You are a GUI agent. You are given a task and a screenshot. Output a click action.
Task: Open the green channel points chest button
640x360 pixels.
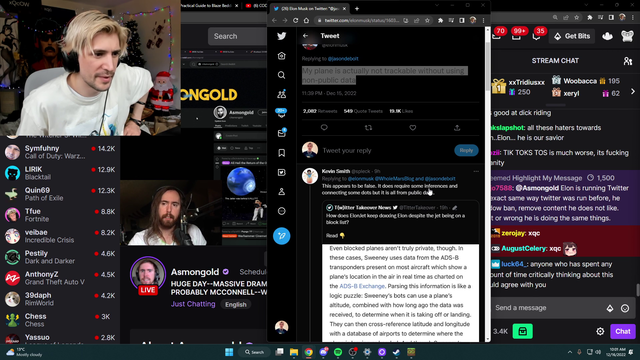click(x=522, y=331)
